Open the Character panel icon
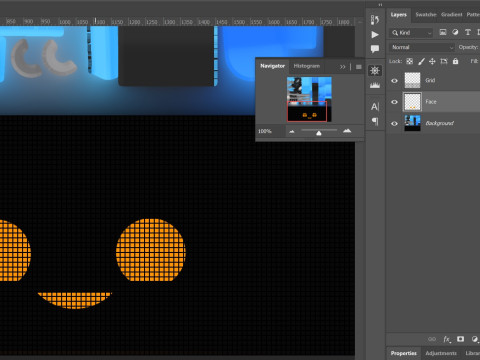Image resolution: width=480 pixels, height=360 pixels. [375, 107]
